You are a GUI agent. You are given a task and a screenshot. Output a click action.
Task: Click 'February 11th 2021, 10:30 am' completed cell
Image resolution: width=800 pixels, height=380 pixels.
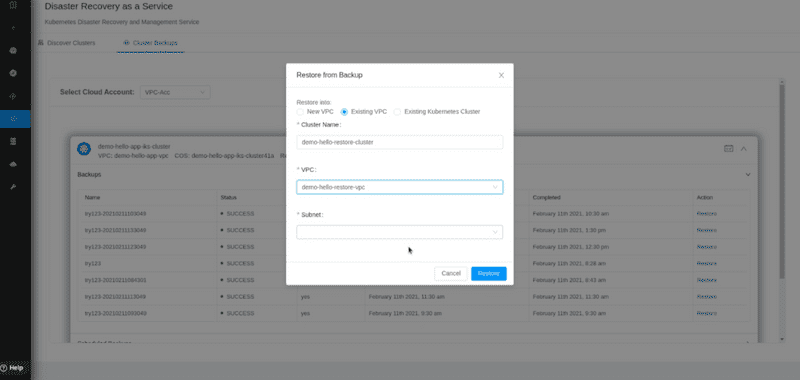tap(570, 214)
